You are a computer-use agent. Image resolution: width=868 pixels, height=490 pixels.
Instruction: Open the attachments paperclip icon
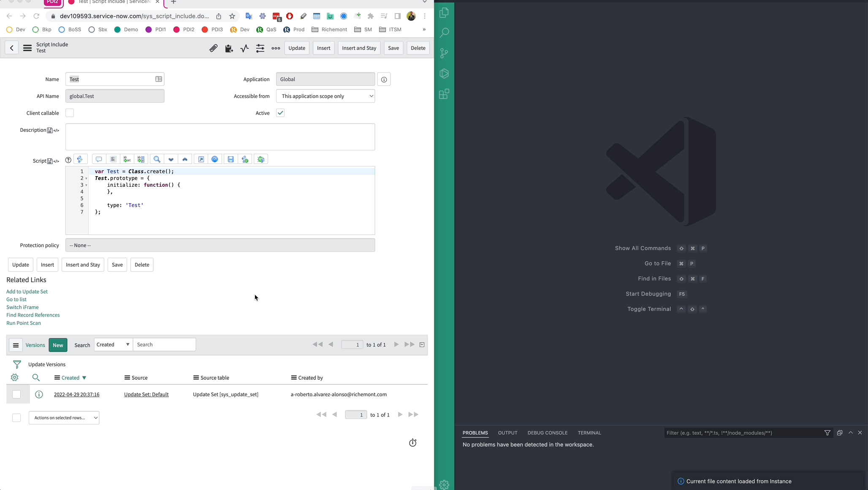pos(213,48)
